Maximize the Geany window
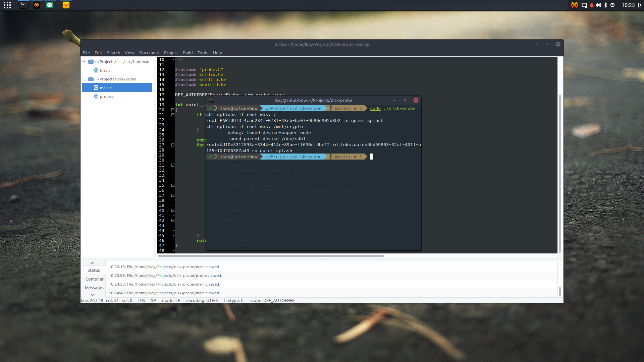The height and width of the screenshot is (362, 644). 547,44
